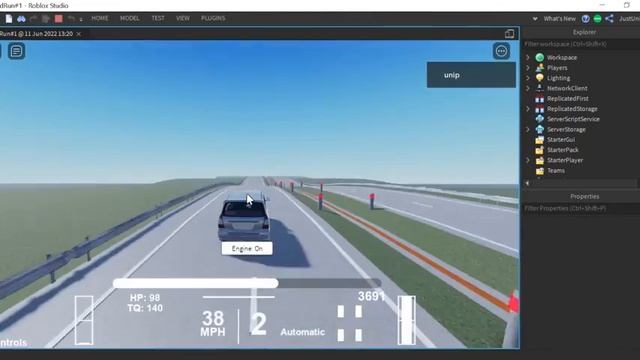Click the StarterPlayer folder icon

(540, 160)
